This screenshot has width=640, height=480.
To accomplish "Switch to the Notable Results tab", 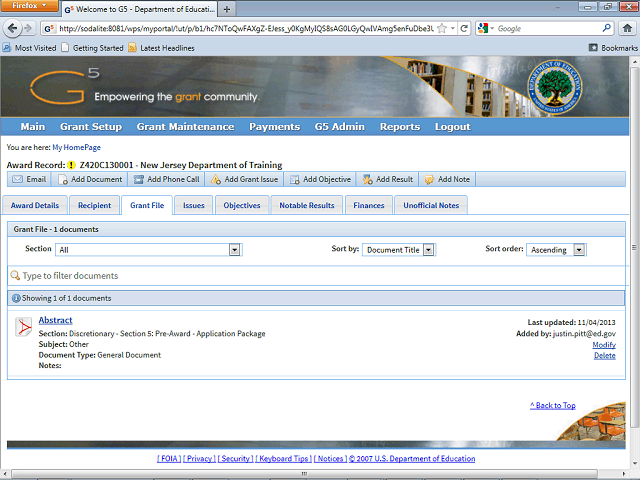I will point(307,205).
